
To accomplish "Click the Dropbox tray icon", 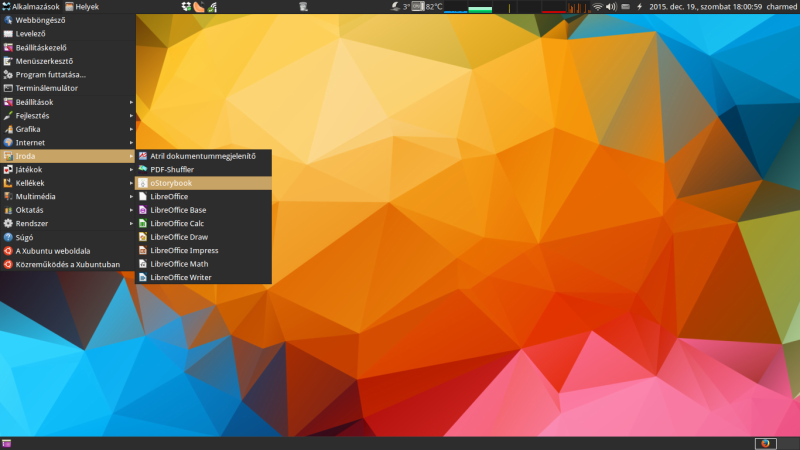I will click(186, 7).
